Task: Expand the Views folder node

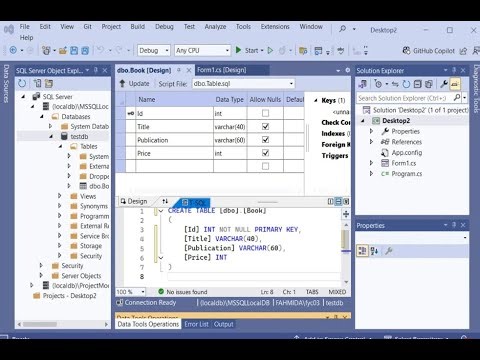Action: tap(60, 196)
